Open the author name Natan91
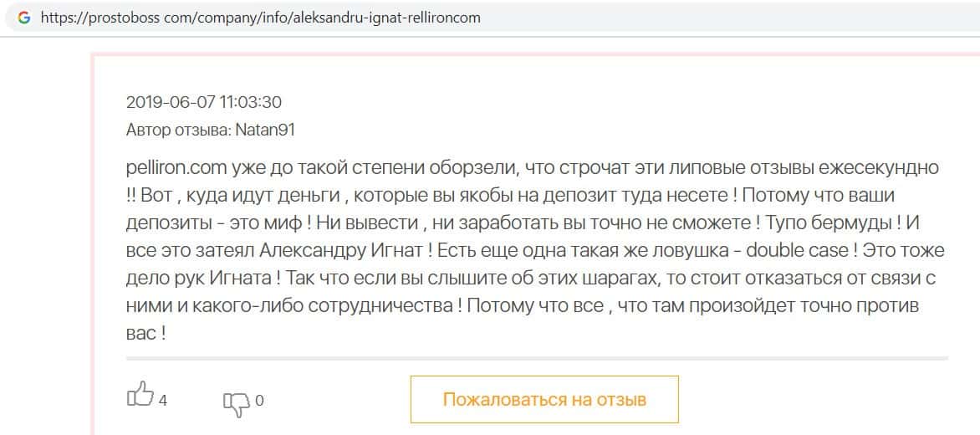The image size is (980, 435). (268, 130)
